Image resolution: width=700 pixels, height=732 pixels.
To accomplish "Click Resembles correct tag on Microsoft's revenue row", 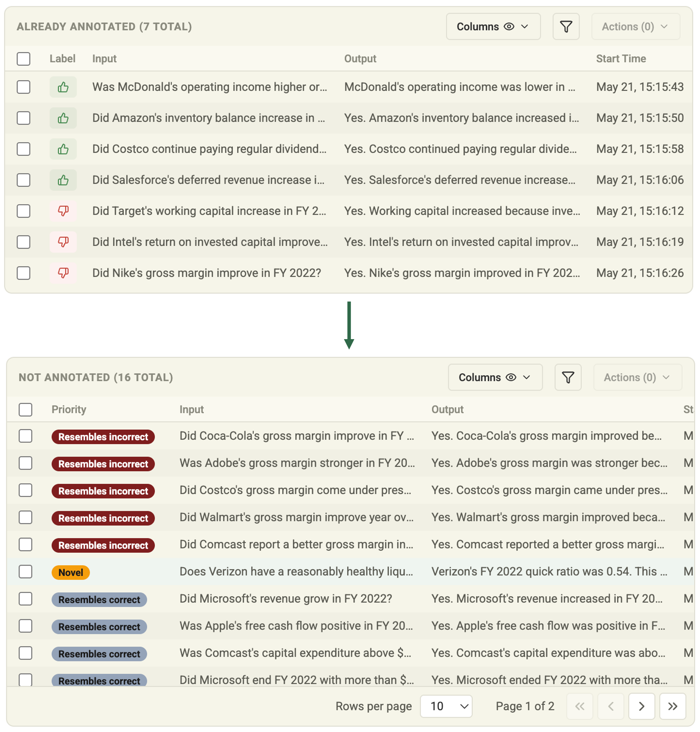I will tap(99, 599).
